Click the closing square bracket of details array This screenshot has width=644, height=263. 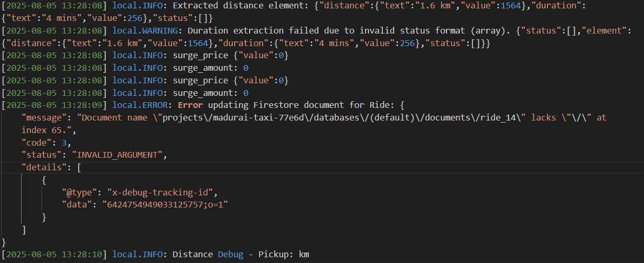coord(24,229)
